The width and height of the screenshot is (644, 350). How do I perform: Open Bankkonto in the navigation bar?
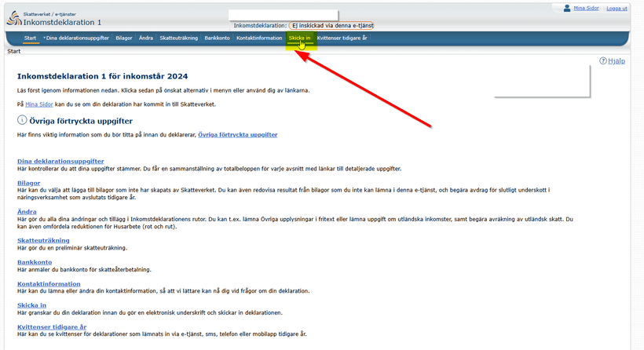218,38
